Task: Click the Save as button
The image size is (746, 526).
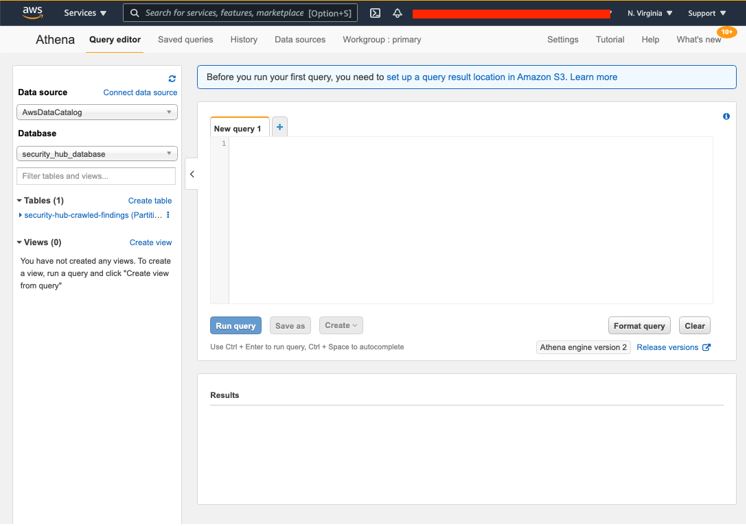Action: click(290, 326)
